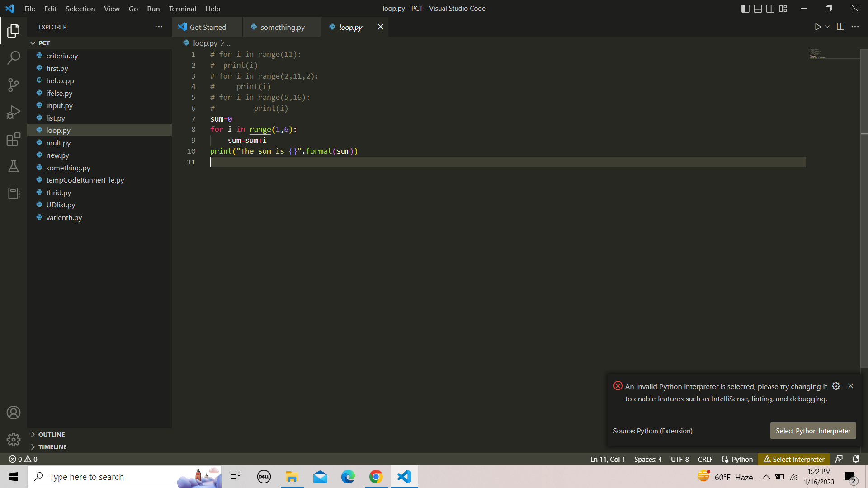Expand the TIMELINE section
868x488 pixels.
[52, 446]
